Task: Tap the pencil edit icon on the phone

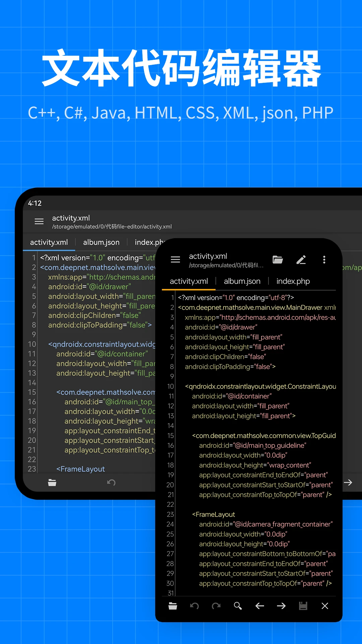Action: pyautogui.click(x=301, y=260)
